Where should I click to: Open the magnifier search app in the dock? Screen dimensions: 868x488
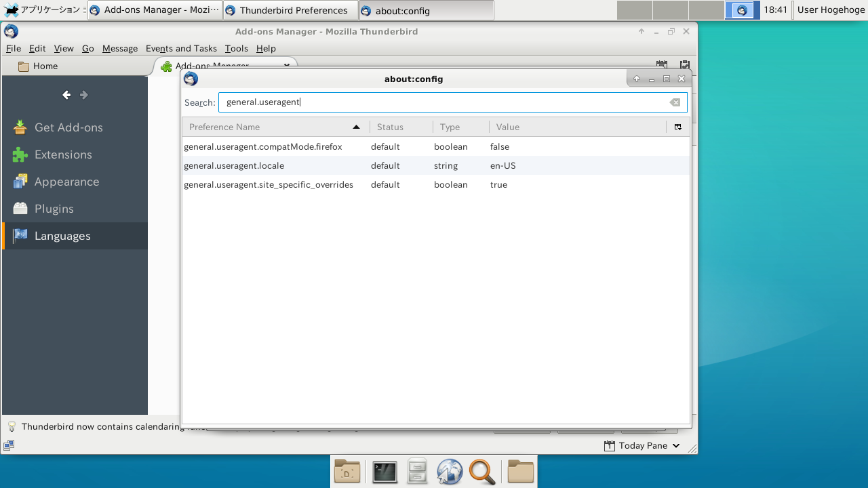tap(482, 472)
